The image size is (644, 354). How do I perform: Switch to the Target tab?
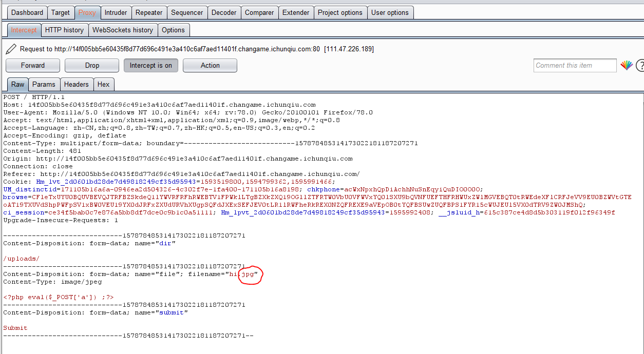click(x=61, y=12)
